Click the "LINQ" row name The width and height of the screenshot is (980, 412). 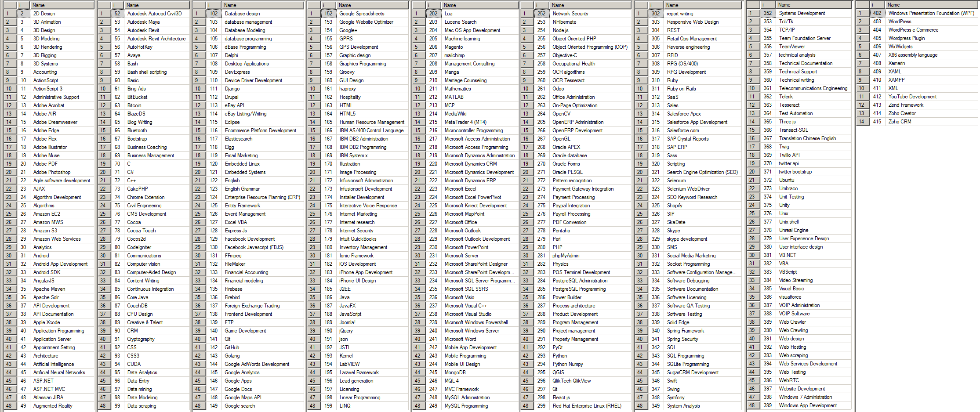pos(373,406)
